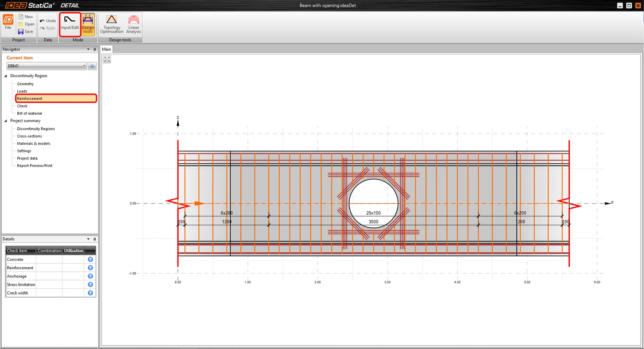Open Navigator panel options arrow

coord(88,49)
